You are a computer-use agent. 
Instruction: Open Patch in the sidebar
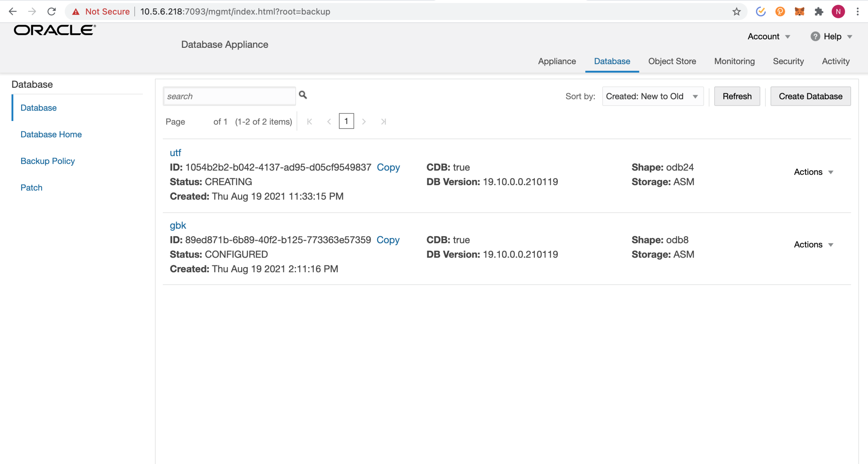click(x=31, y=187)
